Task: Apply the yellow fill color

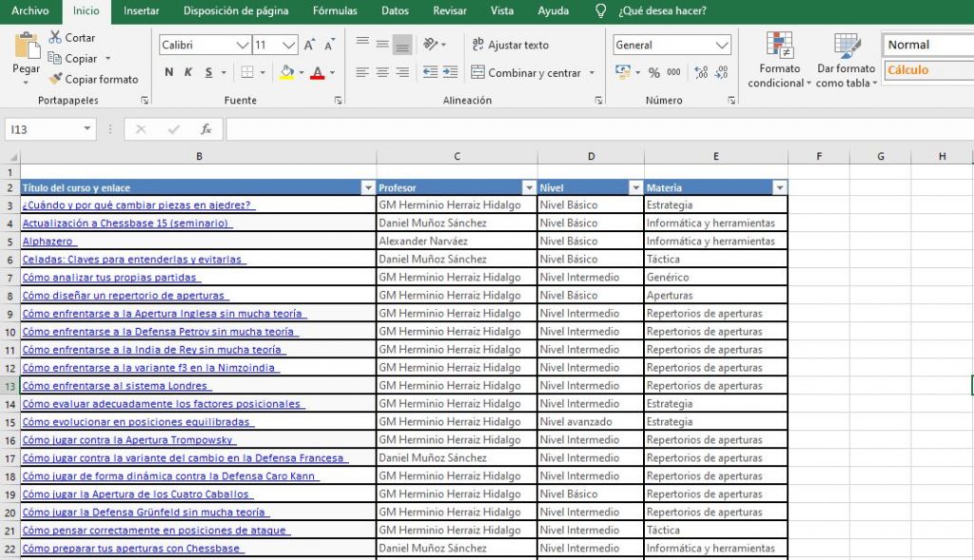Action: click(x=287, y=72)
